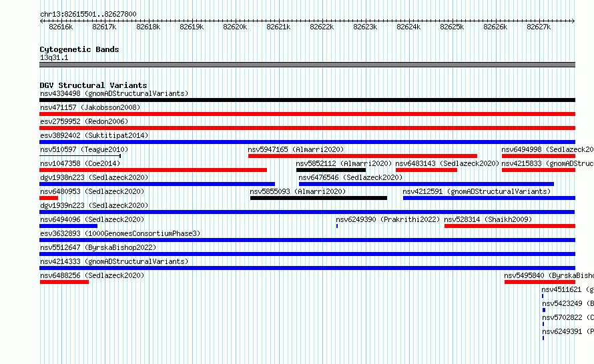Image resolution: width=594 pixels, height=364 pixels.
Task: Click the nsv6488256 red variant bar
Action: 64,282
